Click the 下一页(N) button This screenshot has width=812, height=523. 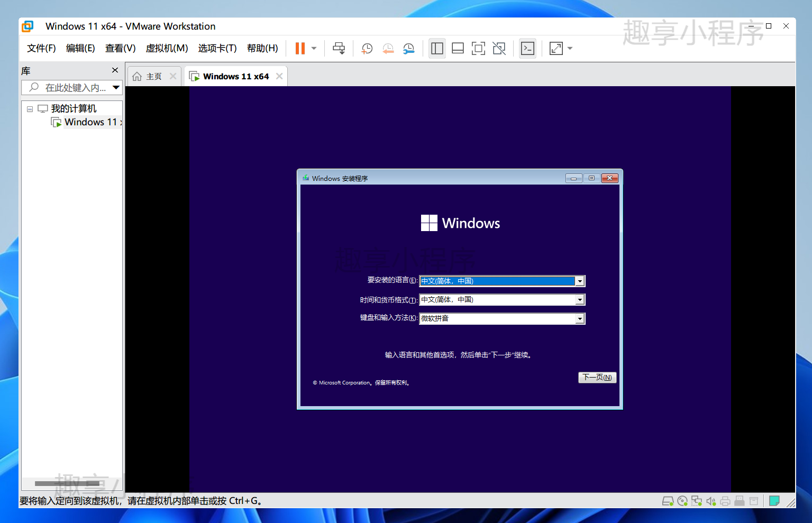coord(597,377)
